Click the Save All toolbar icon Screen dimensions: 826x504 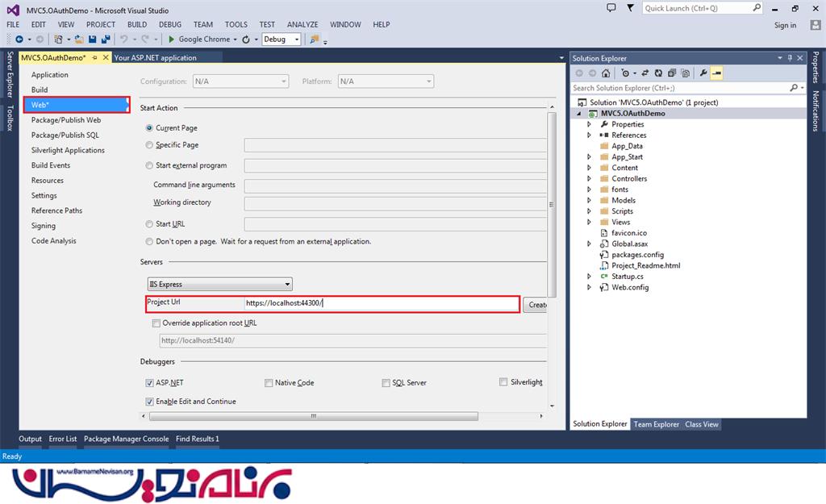(106, 39)
